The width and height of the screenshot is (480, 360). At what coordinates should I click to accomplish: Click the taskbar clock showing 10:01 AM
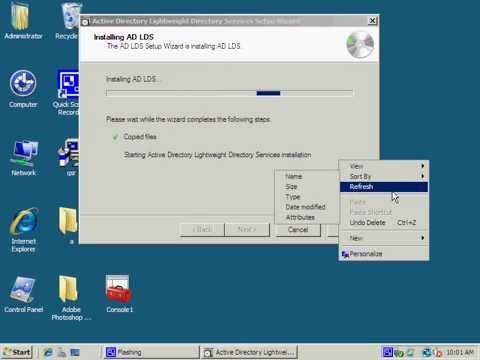(x=460, y=352)
